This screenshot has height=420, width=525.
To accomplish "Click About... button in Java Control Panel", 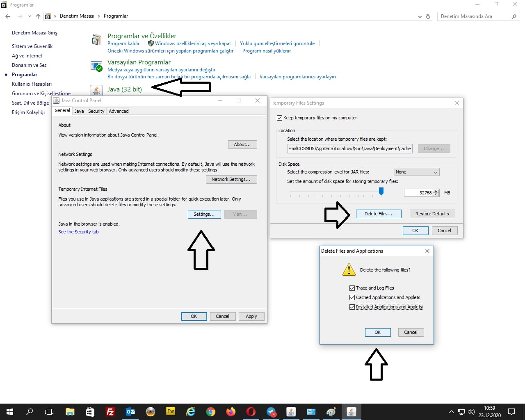I will click(x=242, y=144).
